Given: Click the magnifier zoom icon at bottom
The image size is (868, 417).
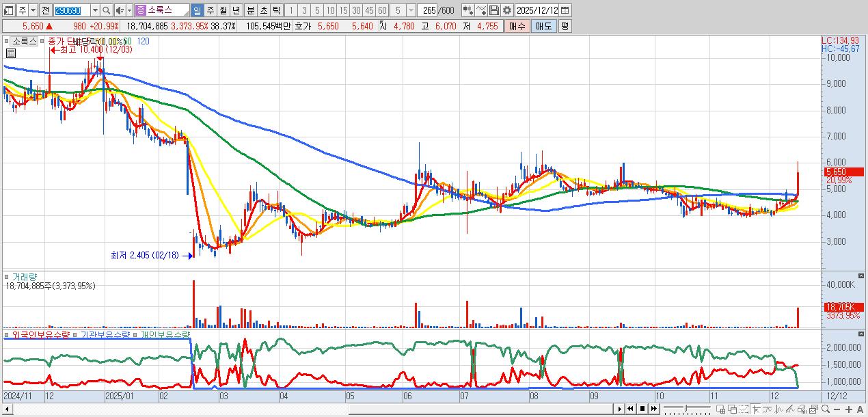Looking at the screenshot, I should 826,409.
